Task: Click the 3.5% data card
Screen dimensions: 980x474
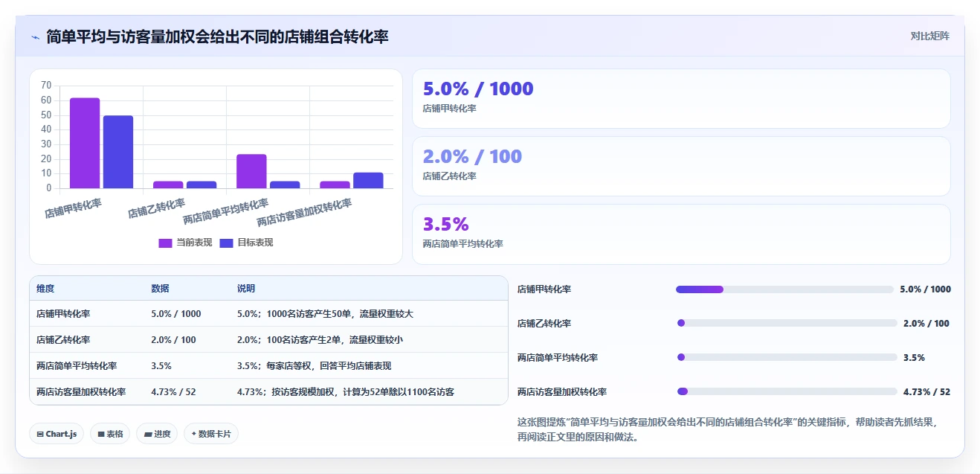Action: point(681,234)
